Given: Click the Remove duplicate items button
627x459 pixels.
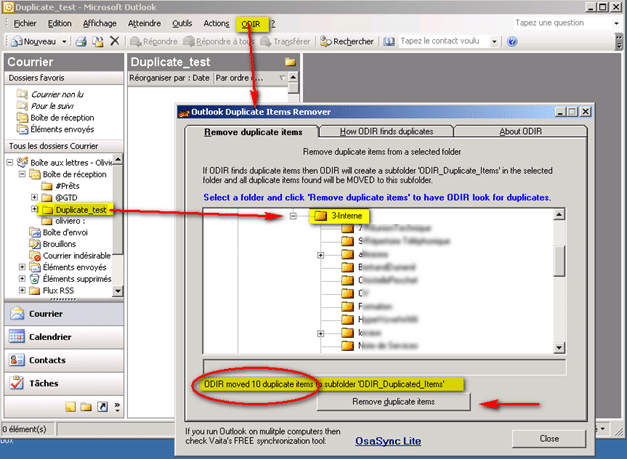Looking at the screenshot, I should pyautogui.click(x=393, y=402).
